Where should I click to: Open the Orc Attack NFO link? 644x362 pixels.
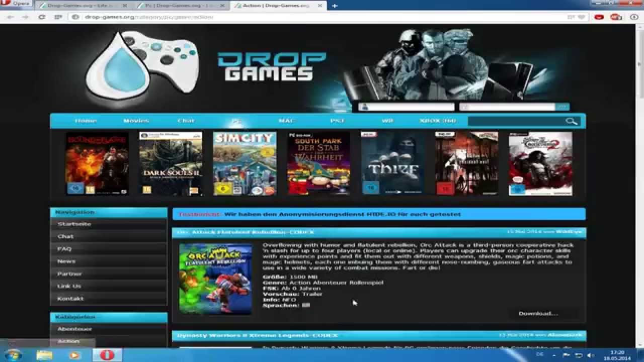coord(289,300)
